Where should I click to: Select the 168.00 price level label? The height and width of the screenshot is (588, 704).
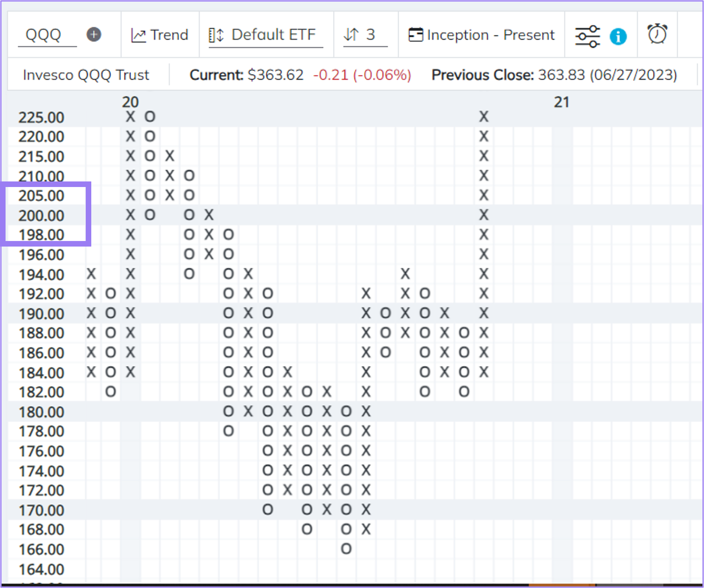(41, 530)
